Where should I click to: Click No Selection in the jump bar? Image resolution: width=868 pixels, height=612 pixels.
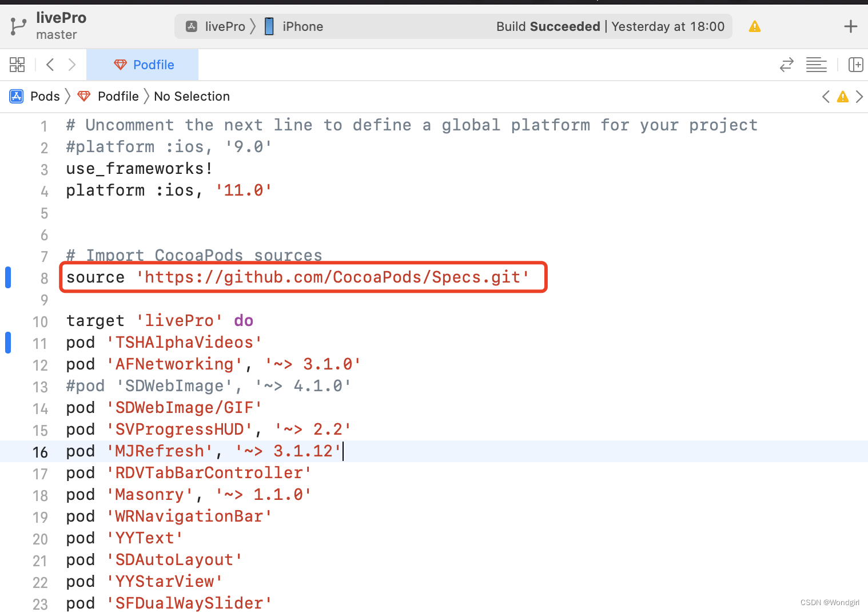tap(192, 96)
